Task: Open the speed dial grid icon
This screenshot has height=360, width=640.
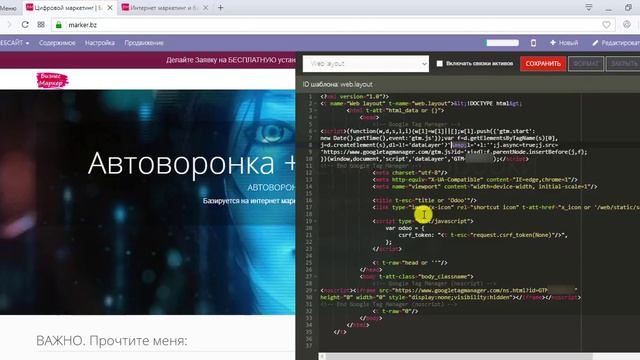Action: coord(41,24)
